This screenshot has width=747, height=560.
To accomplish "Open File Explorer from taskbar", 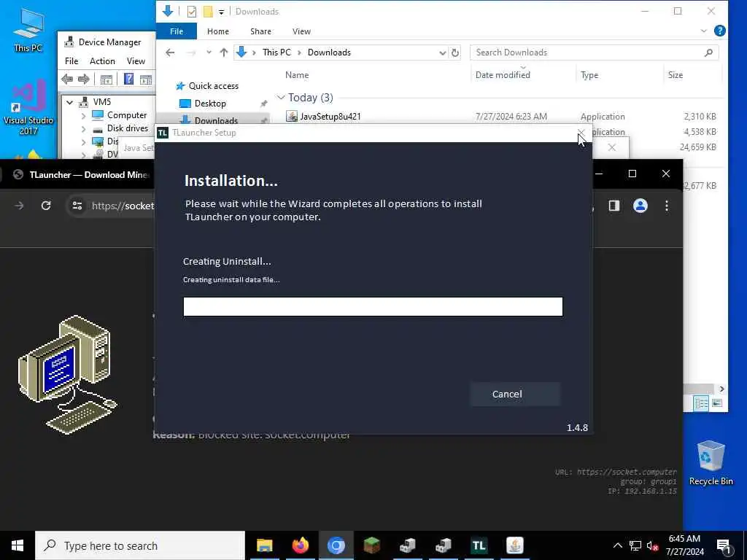I will [x=264, y=545].
